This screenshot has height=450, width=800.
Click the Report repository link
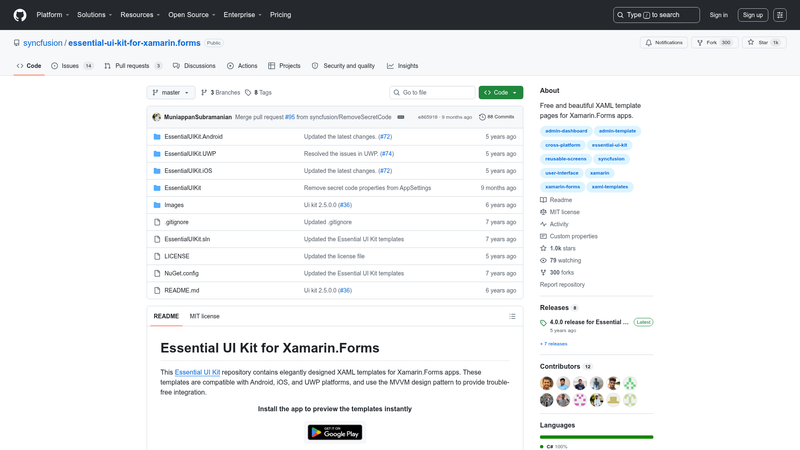click(x=562, y=285)
